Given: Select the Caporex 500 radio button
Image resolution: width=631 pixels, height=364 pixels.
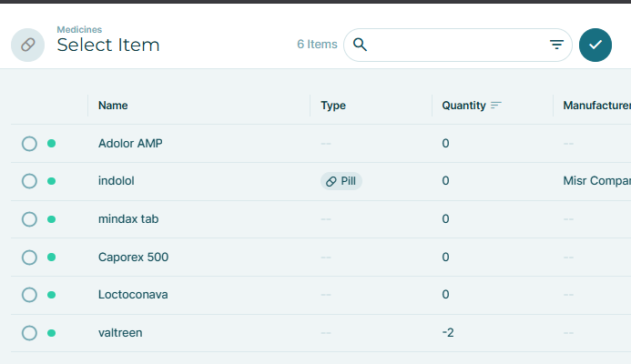Looking at the screenshot, I should [x=29, y=258].
